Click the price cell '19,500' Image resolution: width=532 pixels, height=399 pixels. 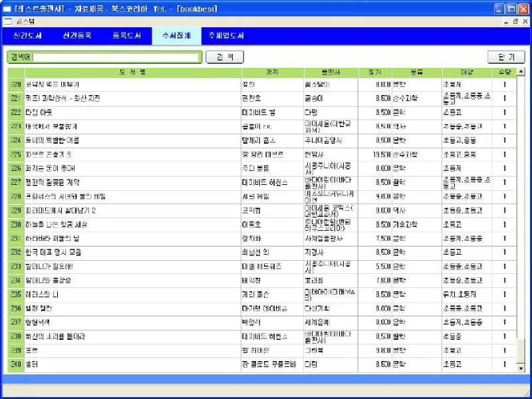click(375, 155)
